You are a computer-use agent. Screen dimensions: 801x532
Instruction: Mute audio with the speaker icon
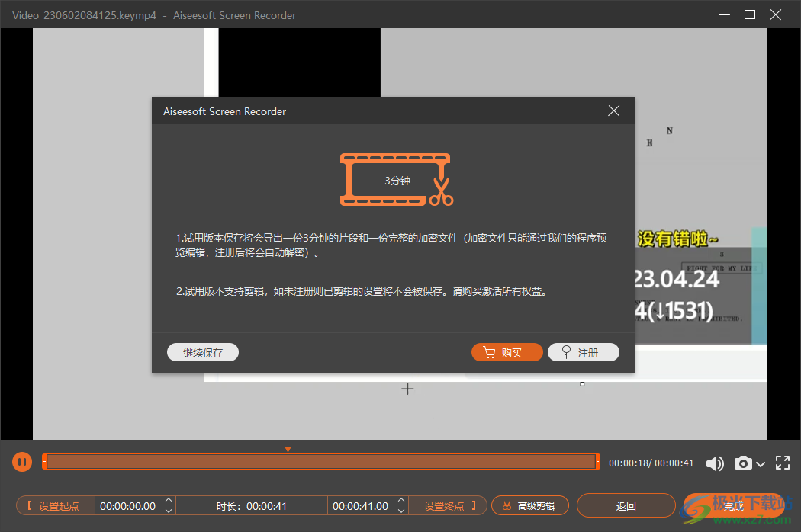point(715,463)
